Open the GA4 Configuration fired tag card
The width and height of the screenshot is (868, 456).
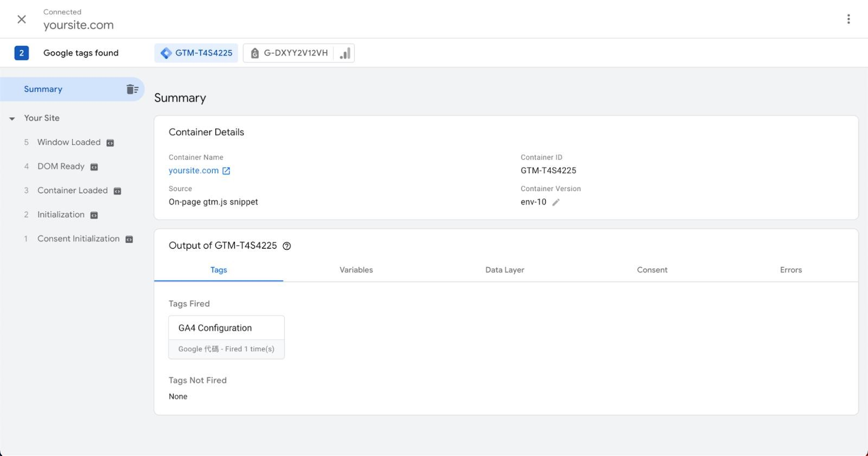pos(226,337)
